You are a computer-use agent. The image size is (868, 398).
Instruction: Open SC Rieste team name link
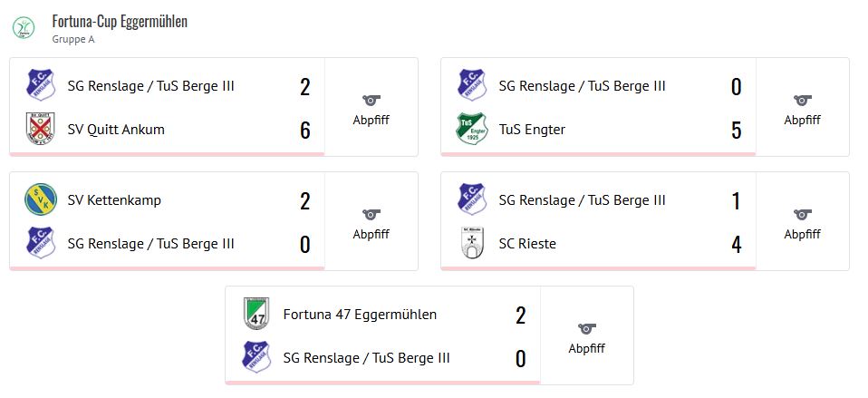(x=527, y=244)
